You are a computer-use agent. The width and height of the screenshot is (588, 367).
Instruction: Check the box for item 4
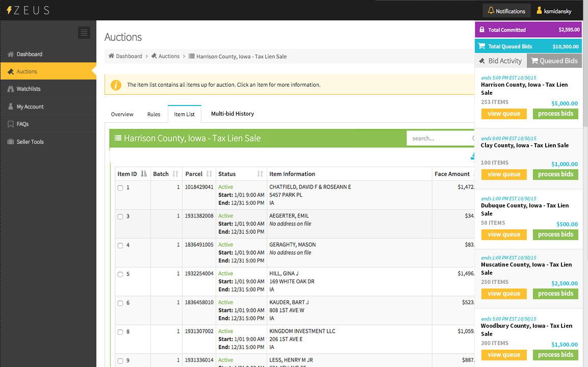tap(120, 246)
